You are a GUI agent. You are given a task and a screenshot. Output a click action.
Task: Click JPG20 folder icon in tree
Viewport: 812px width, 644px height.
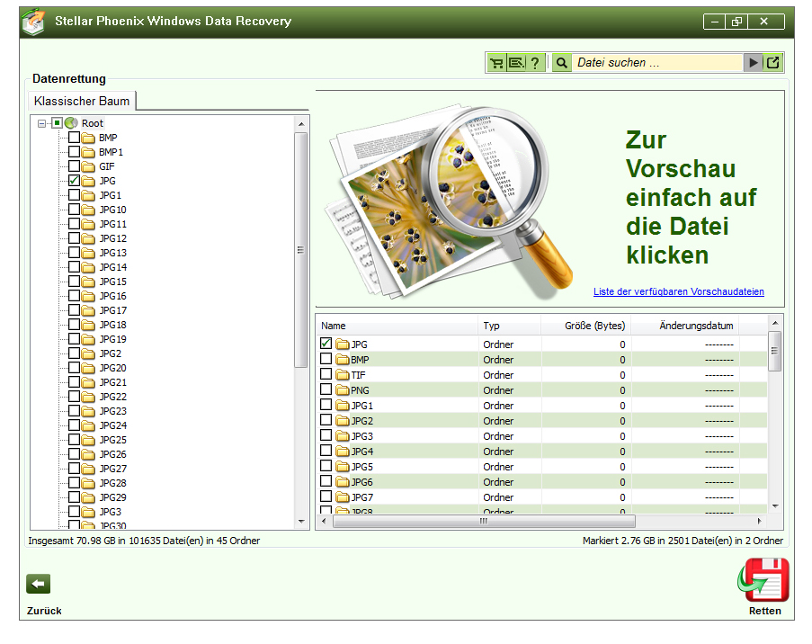[88, 369]
